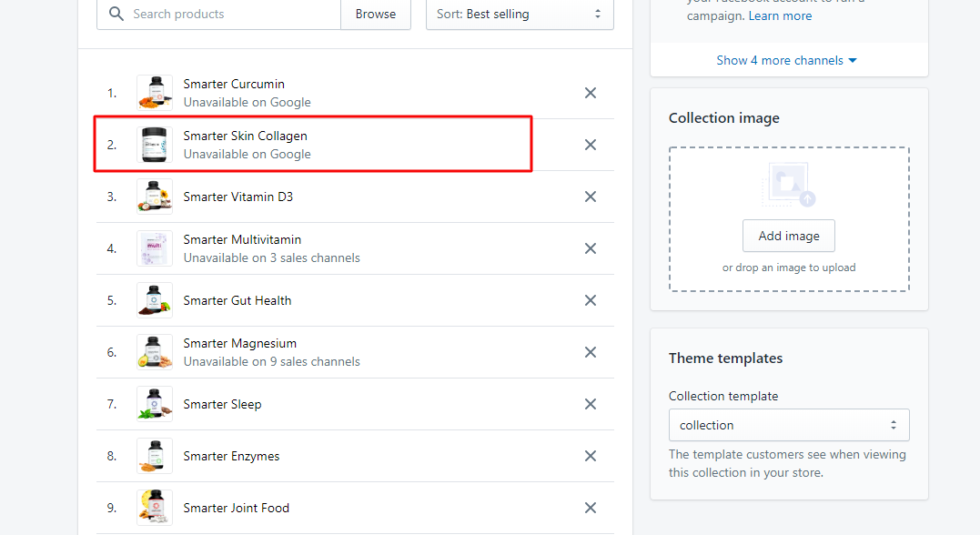Remove Smarter Multivitamin using X icon
980x535 pixels.
(x=590, y=248)
